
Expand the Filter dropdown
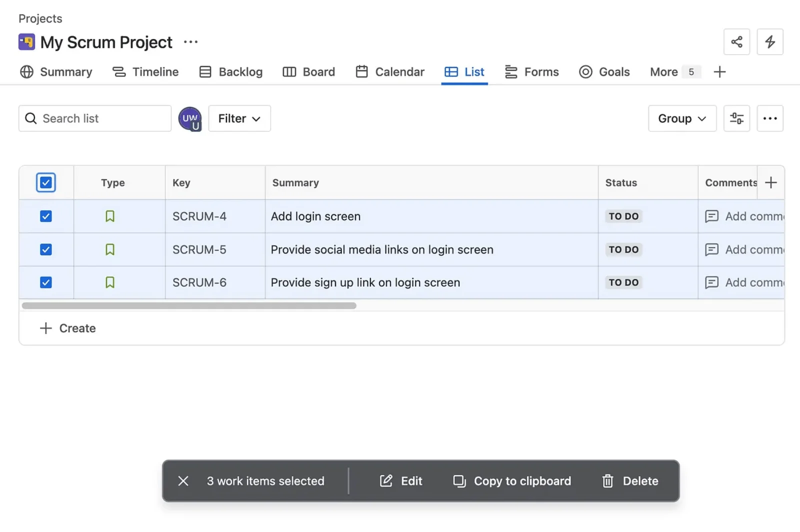pos(239,118)
